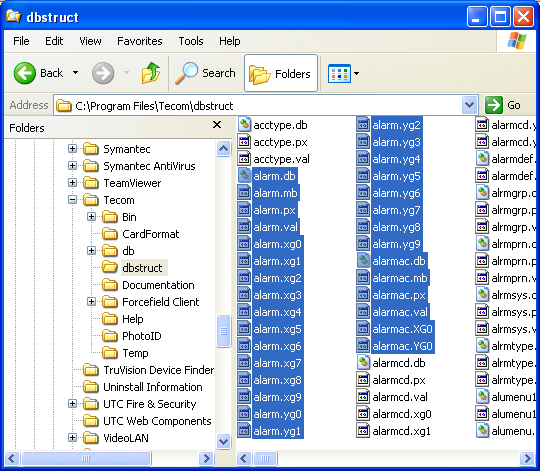
Task: Open the Help menu
Action: (230, 41)
